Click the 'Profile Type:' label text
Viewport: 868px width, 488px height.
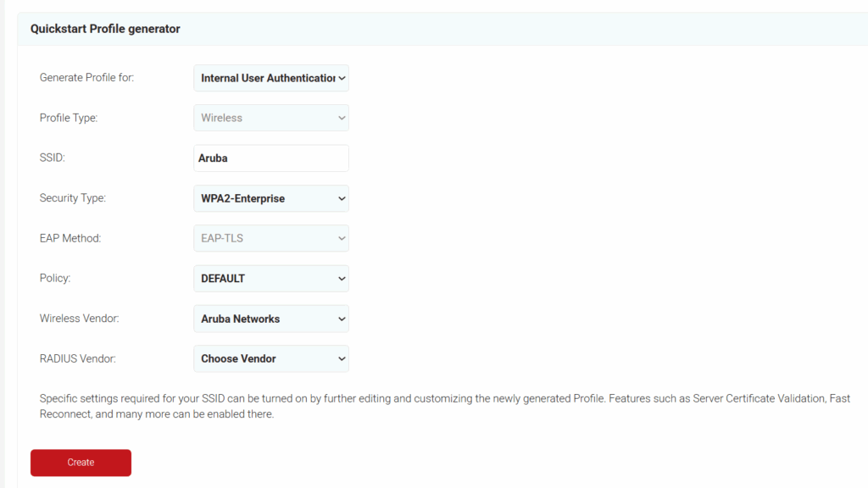pos(69,118)
